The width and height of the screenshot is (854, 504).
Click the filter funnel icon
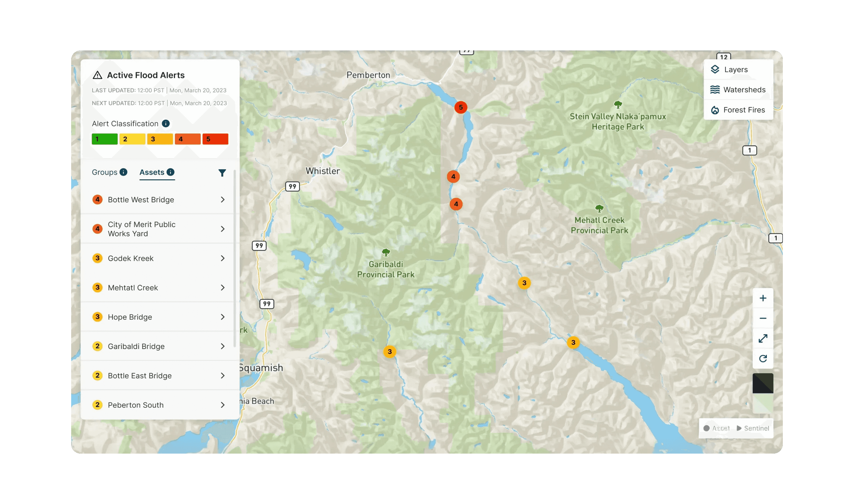point(222,173)
